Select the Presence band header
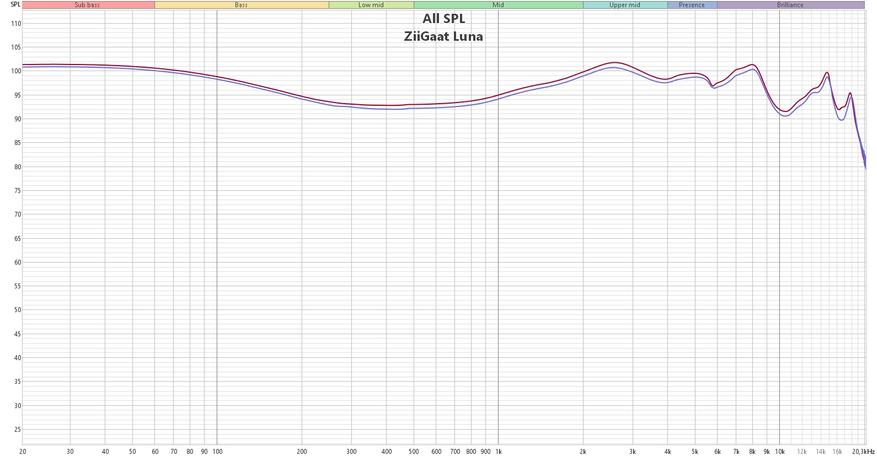 tap(692, 5)
